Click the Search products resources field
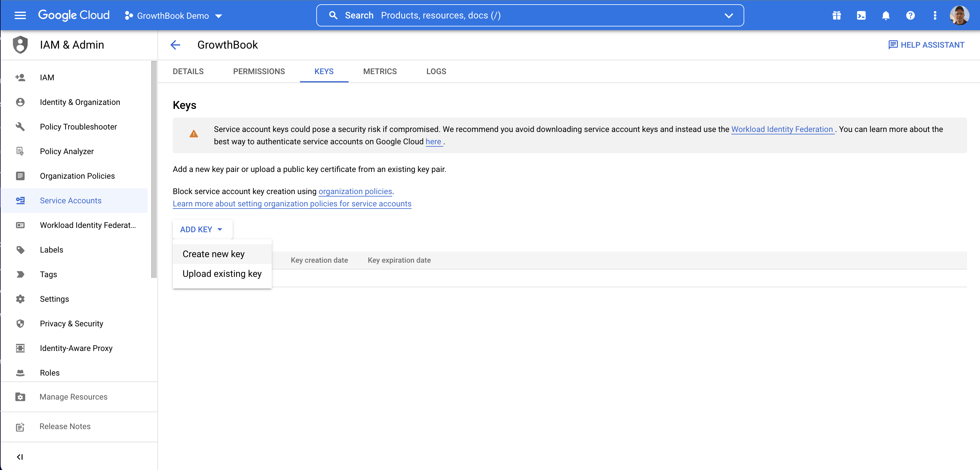The image size is (980, 470). point(529,16)
